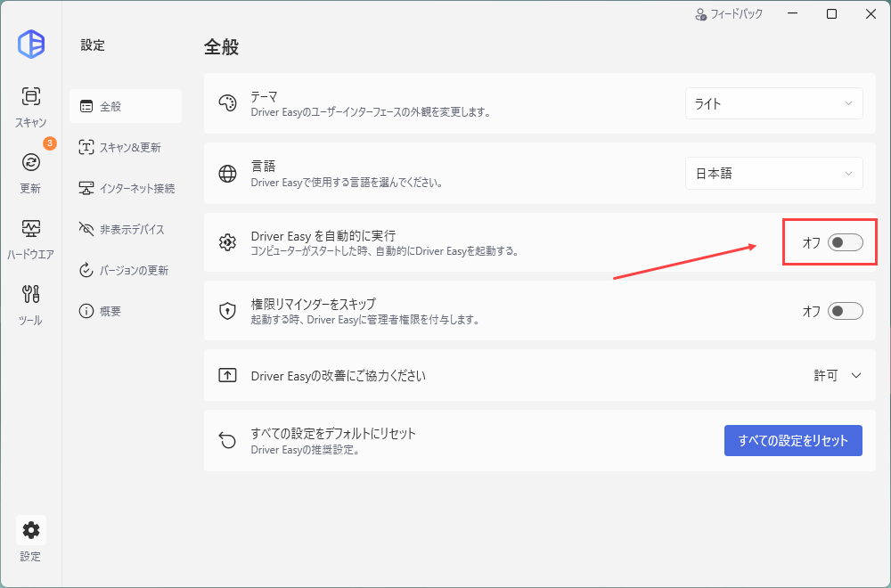Click the Driver Easyの改善にご協力ください row text

coord(338,376)
